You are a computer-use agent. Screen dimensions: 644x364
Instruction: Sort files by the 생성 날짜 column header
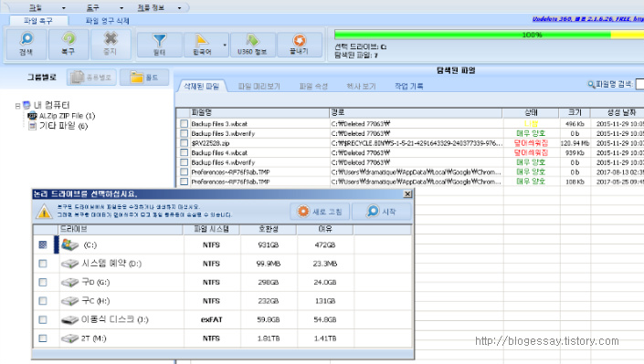pos(618,112)
